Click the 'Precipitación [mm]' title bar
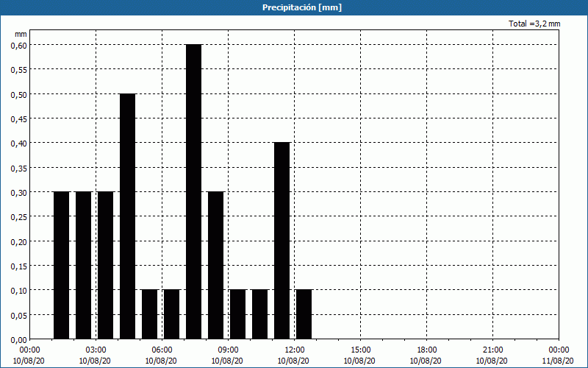This screenshot has width=588, height=368. click(x=294, y=7)
